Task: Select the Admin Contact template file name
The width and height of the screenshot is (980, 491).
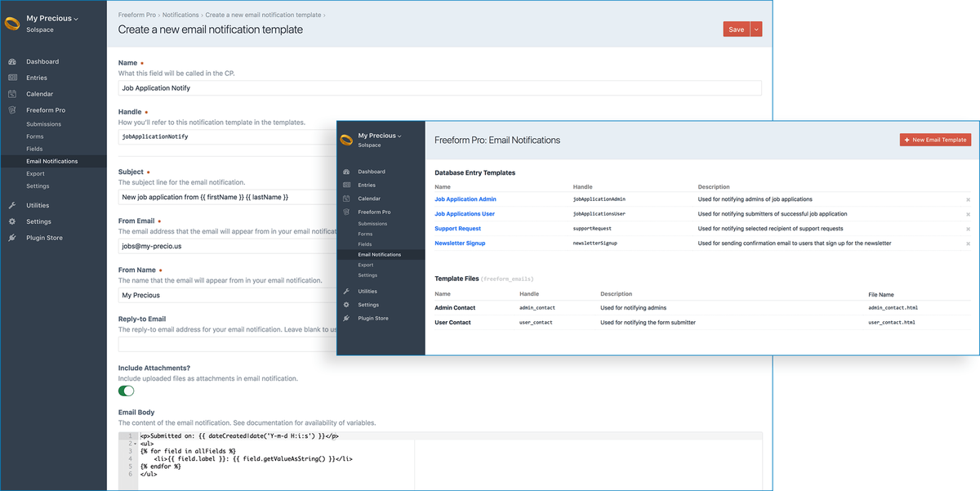Action: tap(455, 308)
